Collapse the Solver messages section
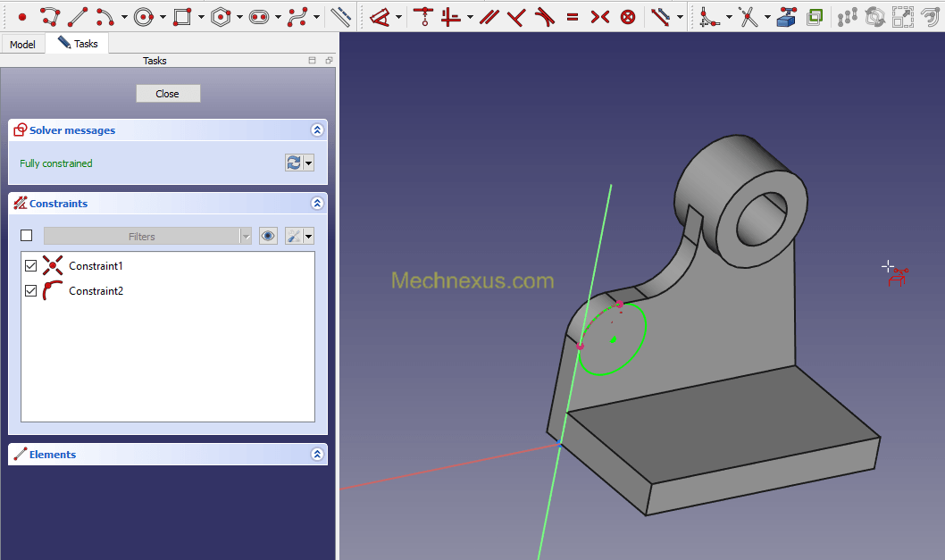 point(317,130)
